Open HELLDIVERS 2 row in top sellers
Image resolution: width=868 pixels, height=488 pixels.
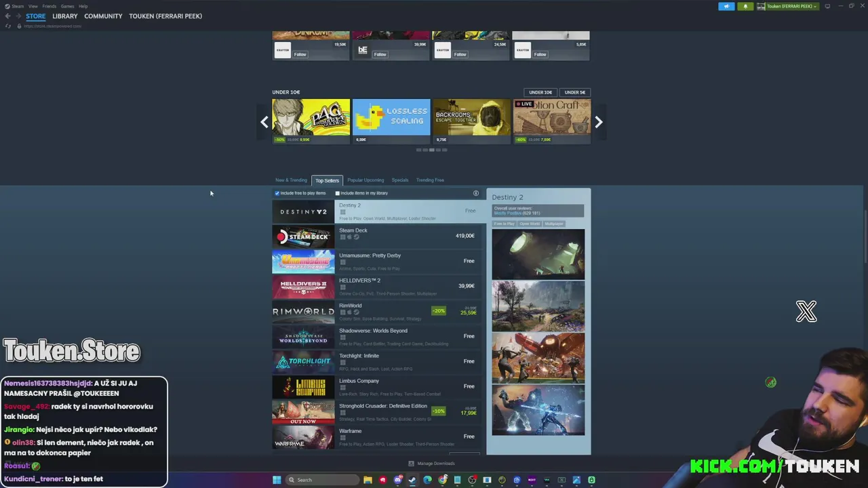pos(378,287)
